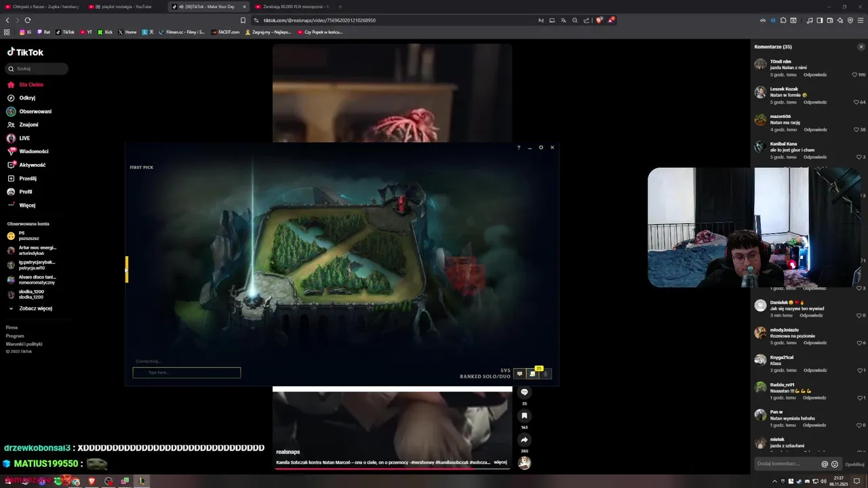Like Leszek Kozak's comment
The height and width of the screenshot is (488, 868).
856,102
